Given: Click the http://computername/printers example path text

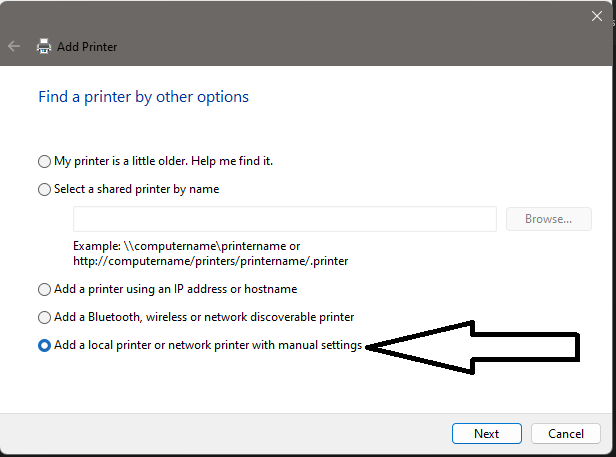Looking at the screenshot, I should [211, 261].
